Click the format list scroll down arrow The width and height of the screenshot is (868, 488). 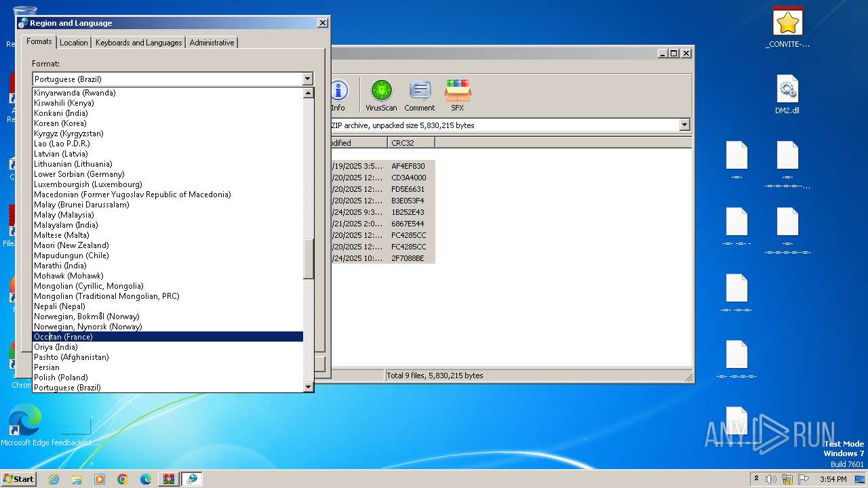click(x=308, y=387)
